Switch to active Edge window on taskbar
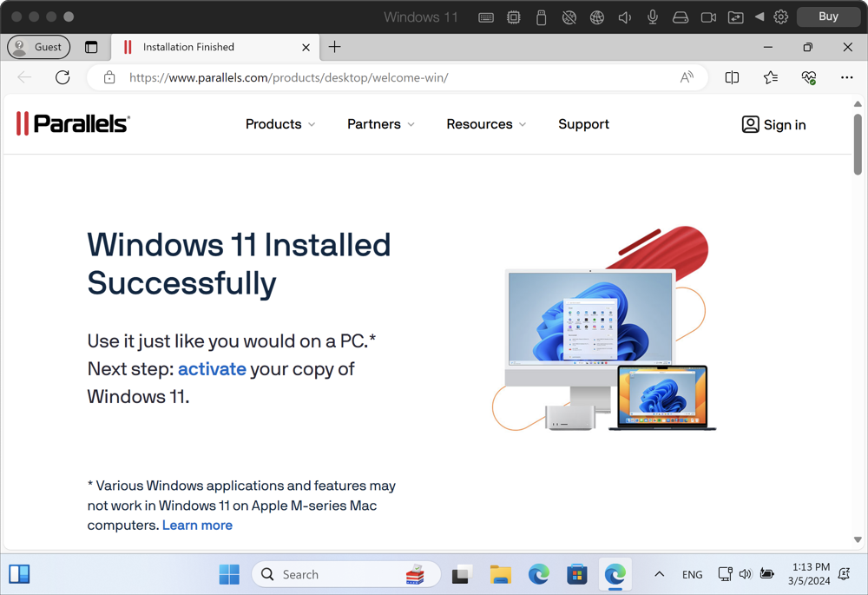Image resolution: width=868 pixels, height=595 pixels. [615, 574]
